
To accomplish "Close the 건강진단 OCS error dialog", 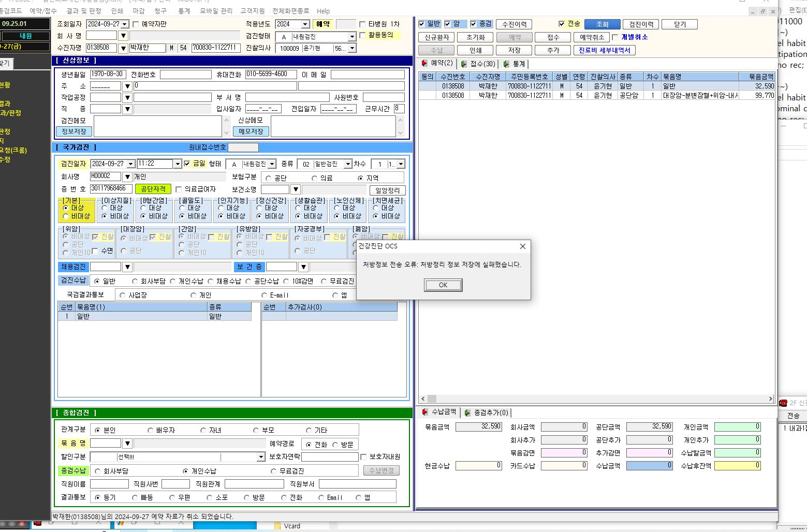I will [x=522, y=246].
